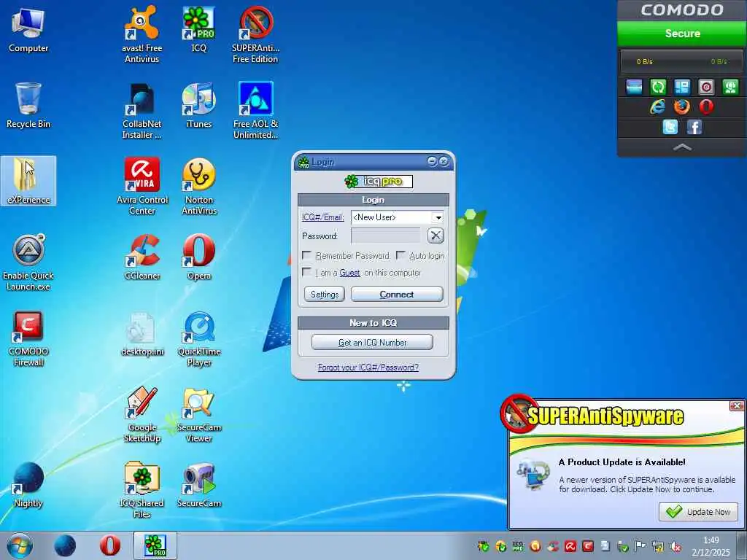
Task: Click the Facebook icon in COMODO widget
Action: (x=694, y=127)
